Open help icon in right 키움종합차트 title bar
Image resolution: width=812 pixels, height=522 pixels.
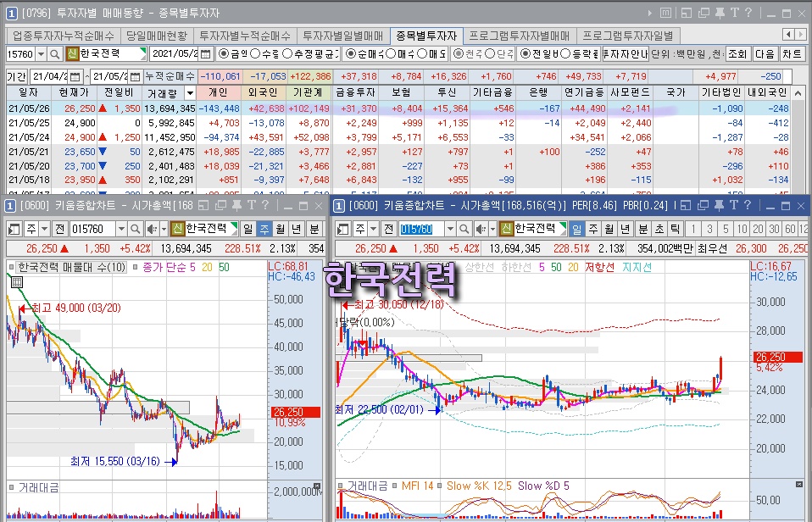point(748,206)
